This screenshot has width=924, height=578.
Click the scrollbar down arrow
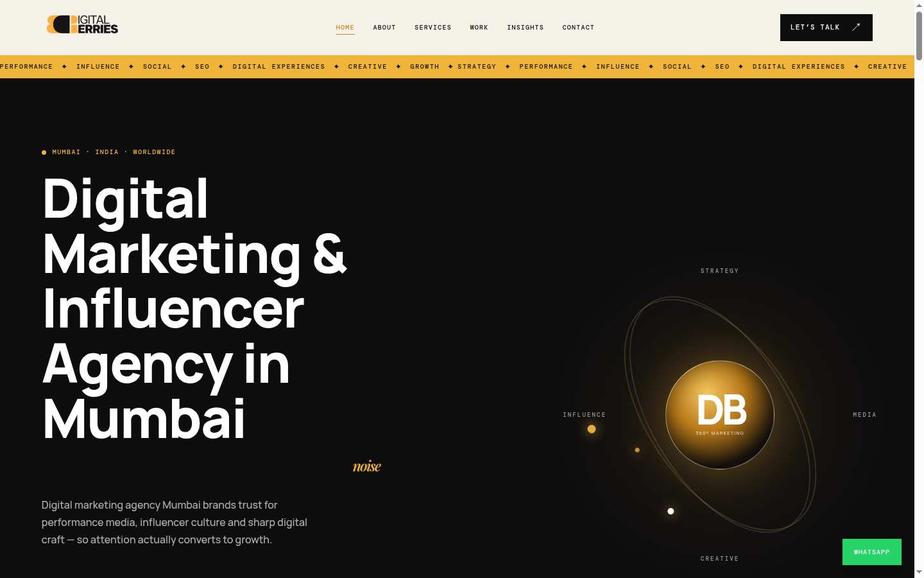(x=919, y=572)
